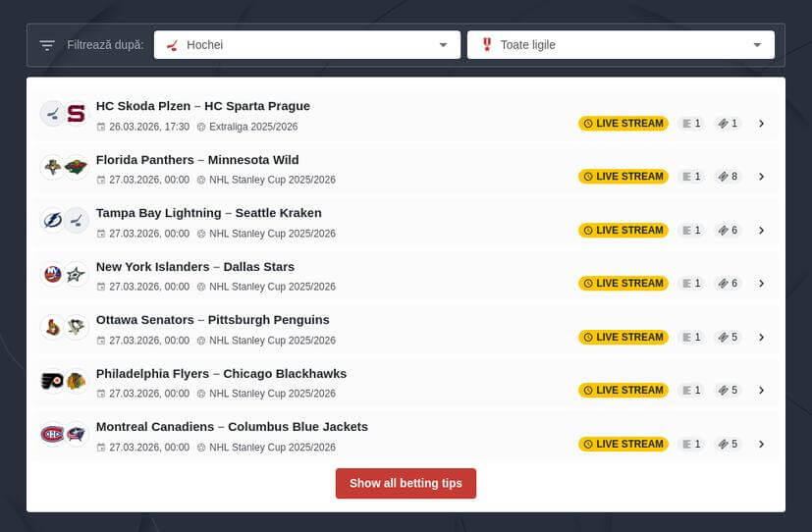
Task: Open New York Islanders – Dallas Stars match
Action: coord(195,267)
